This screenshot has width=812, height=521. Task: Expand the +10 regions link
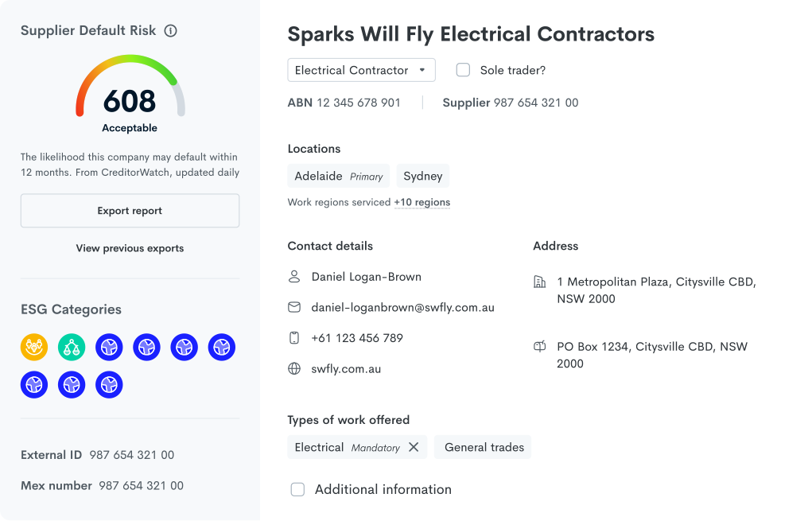tap(422, 203)
